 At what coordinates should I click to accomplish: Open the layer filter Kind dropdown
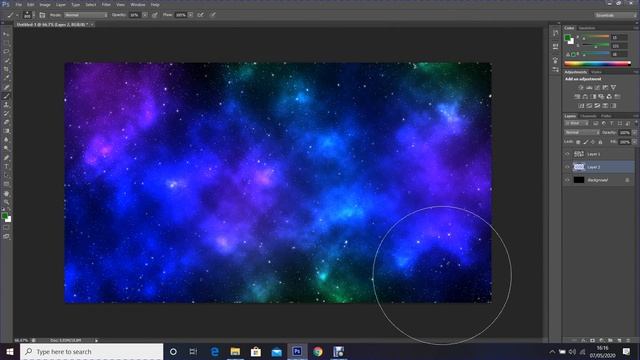[577, 123]
